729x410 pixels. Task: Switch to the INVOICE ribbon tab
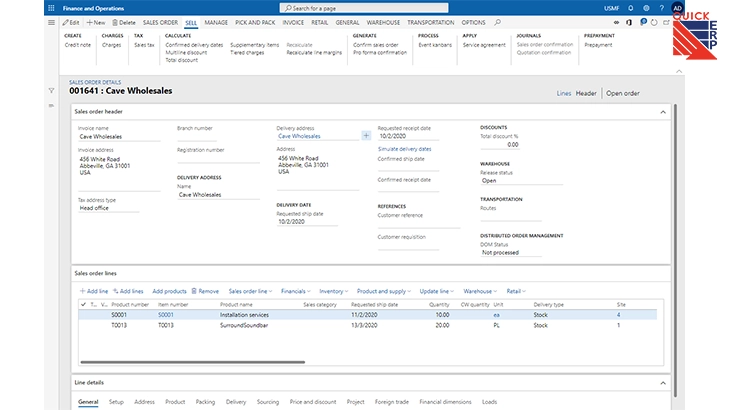point(293,22)
